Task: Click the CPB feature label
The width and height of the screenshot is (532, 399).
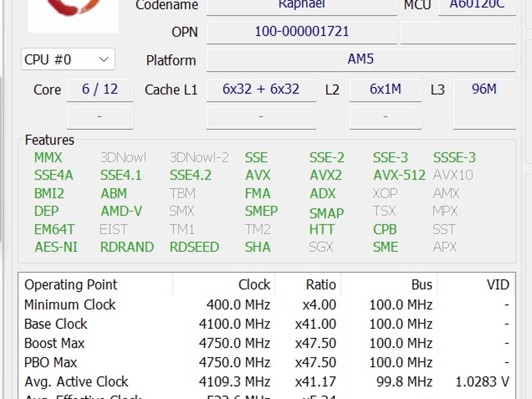Action: point(385,229)
